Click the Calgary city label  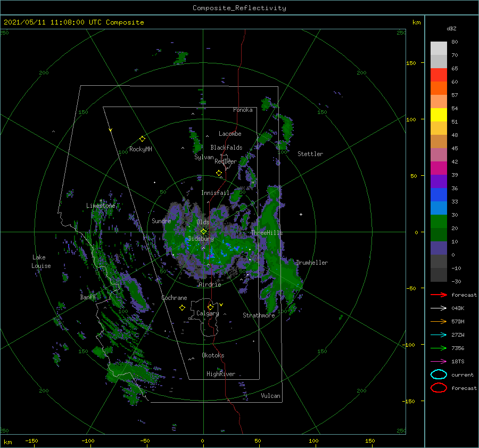pos(208,313)
